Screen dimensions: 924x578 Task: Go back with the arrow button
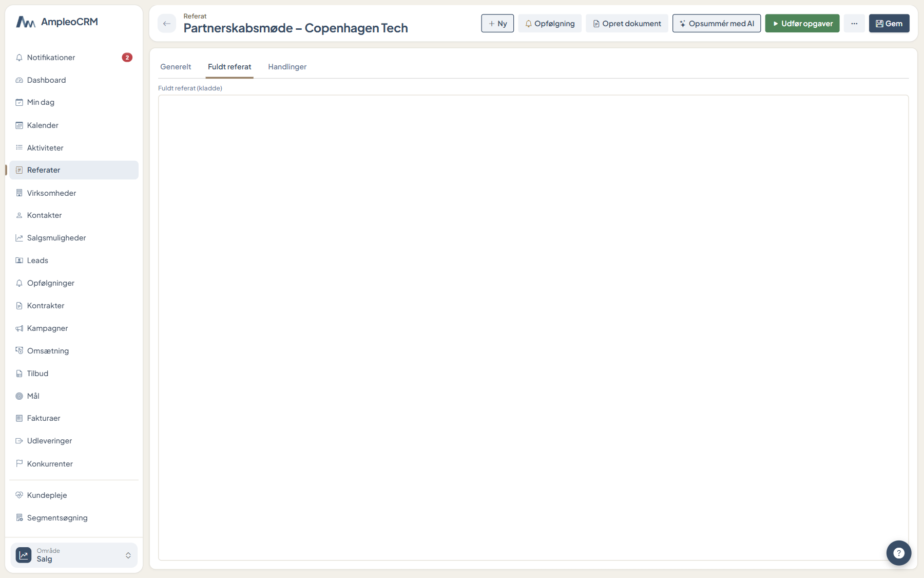click(x=167, y=24)
